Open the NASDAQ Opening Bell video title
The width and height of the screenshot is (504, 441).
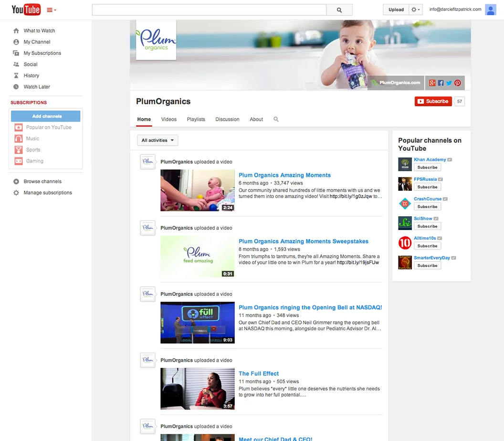point(310,308)
